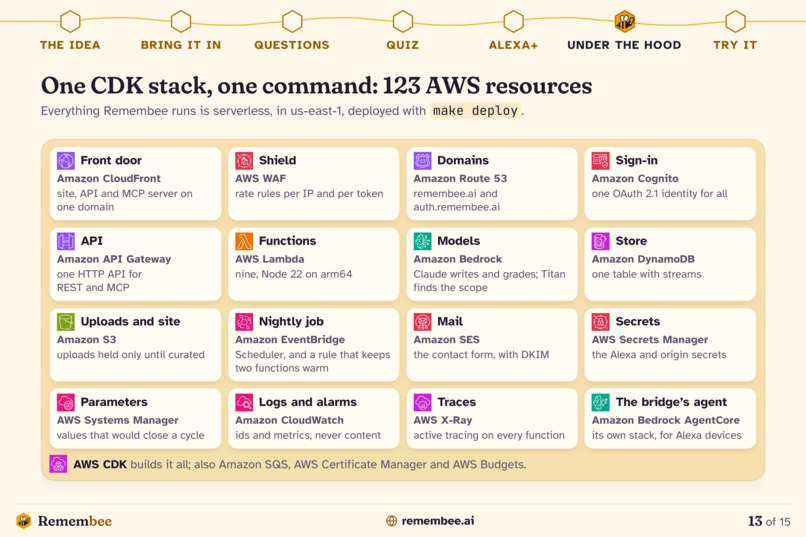This screenshot has height=537, width=806.
Task: Click 'ids and metrics, never content' text
Action: click(308, 435)
